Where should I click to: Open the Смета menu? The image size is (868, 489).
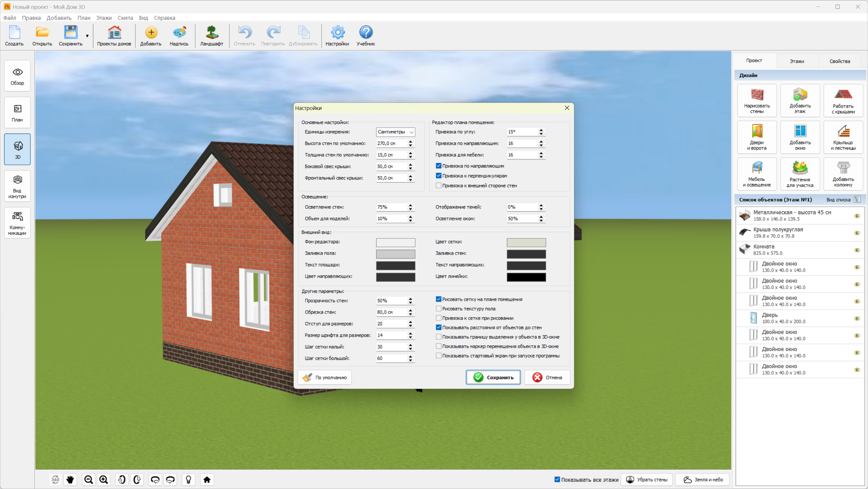[125, 18]
